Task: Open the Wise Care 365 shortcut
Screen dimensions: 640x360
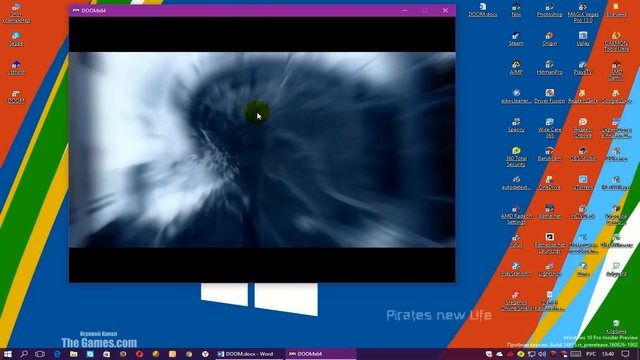Action: pyautogui.click(x=549, y=128)
